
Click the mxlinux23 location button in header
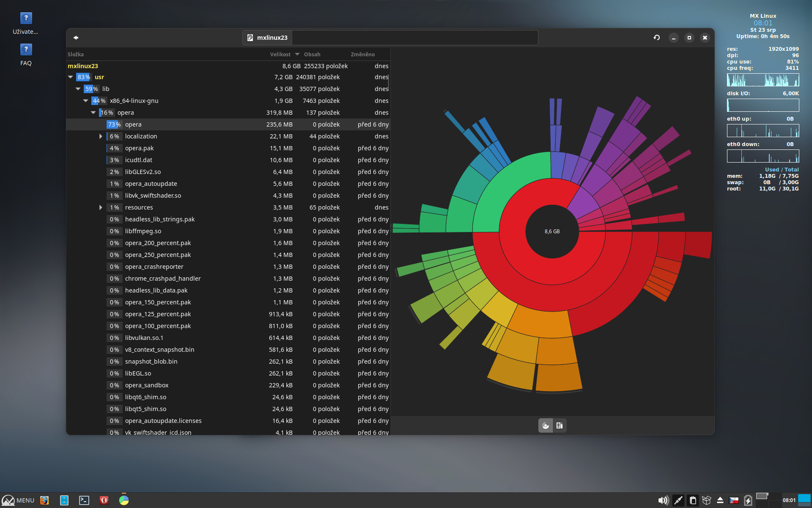click(x=267, y=38)
